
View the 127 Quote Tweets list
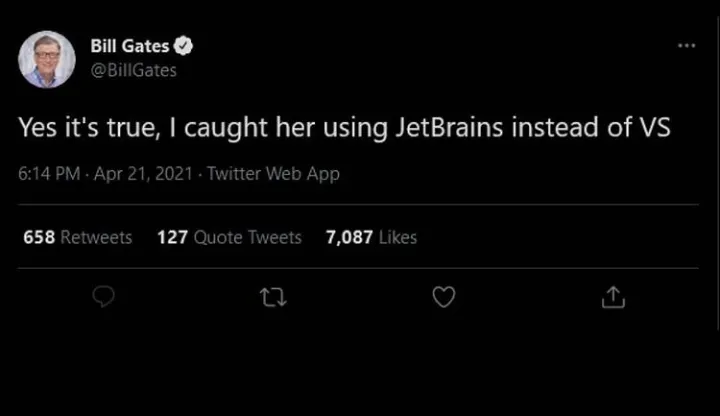[x=229, y=237]
